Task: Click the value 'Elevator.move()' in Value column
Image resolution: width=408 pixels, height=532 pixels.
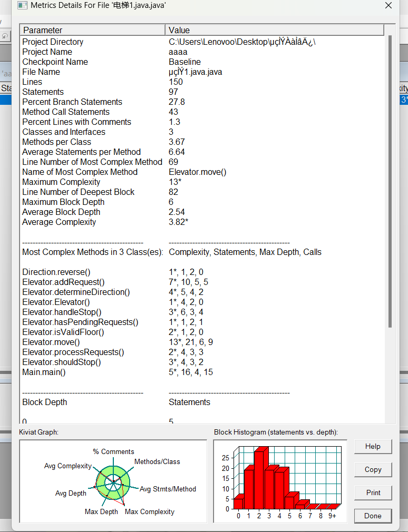Action: point(198,172)
